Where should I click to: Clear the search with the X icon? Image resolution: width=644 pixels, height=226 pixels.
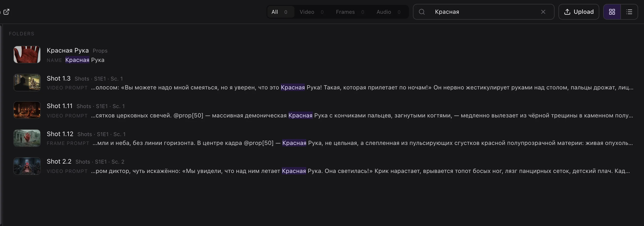[543, 12]
